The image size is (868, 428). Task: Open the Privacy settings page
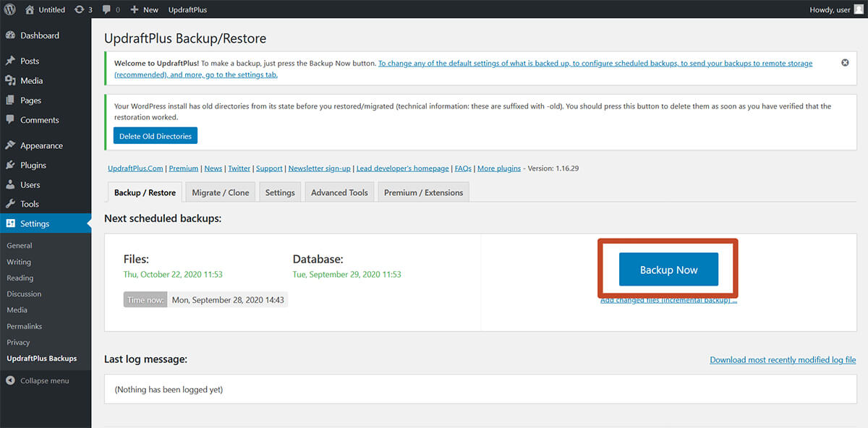18,342
